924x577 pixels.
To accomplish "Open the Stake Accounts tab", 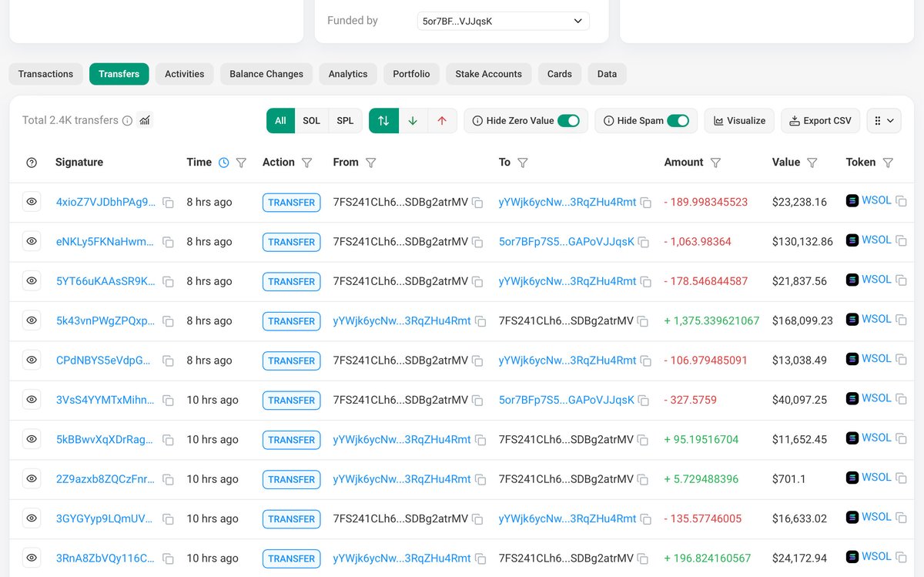I will pos(488,74).
